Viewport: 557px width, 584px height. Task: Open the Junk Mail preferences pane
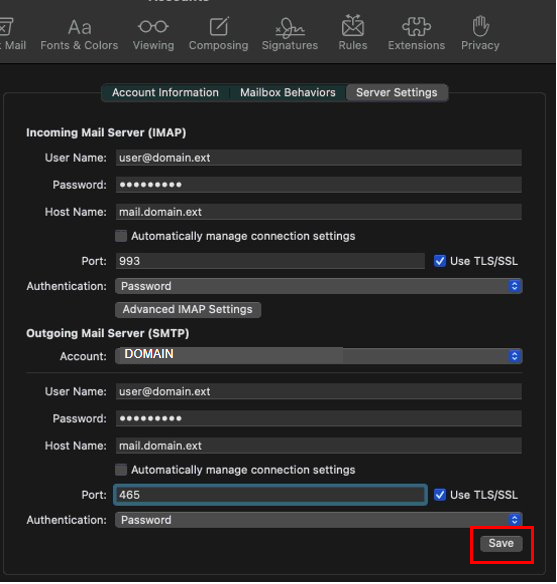pyautogui.click(x=12, y=34)
